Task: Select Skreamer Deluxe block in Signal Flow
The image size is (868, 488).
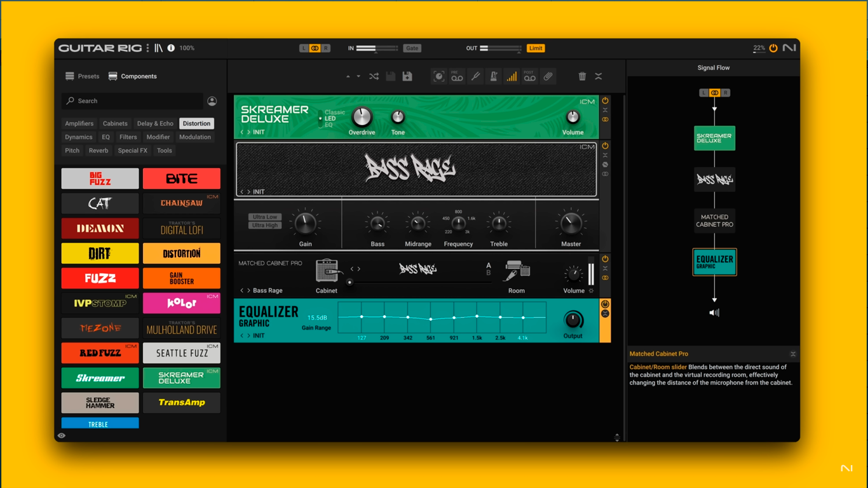Action: pos(714,139)
